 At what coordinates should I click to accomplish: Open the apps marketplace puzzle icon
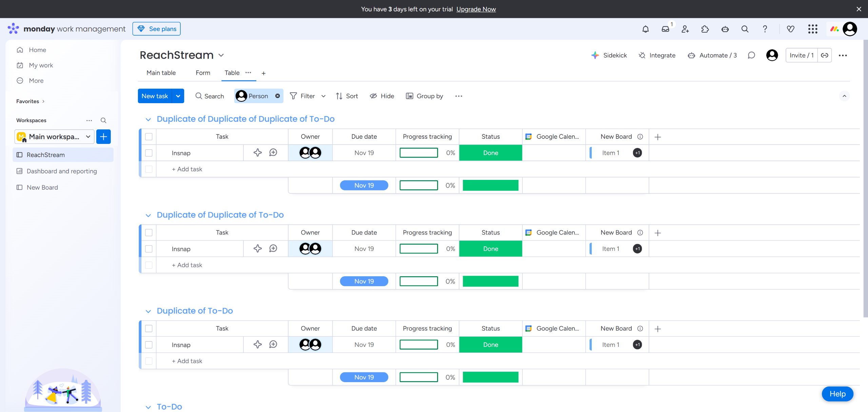[x=705, y=29]
